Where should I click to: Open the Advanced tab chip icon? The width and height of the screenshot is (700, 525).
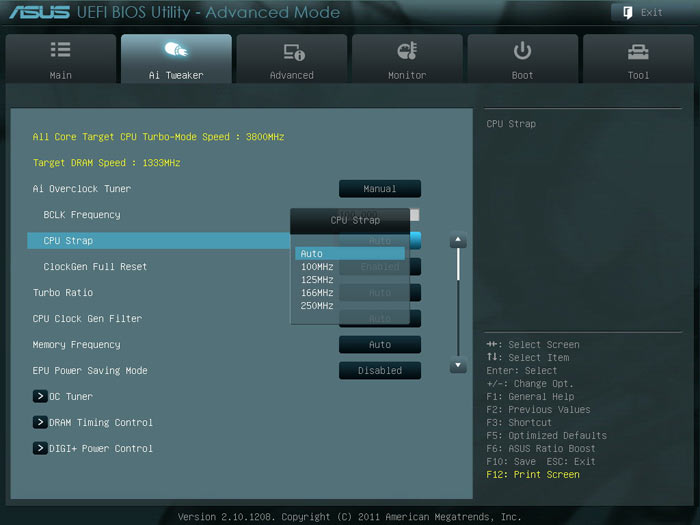[292, 51]
